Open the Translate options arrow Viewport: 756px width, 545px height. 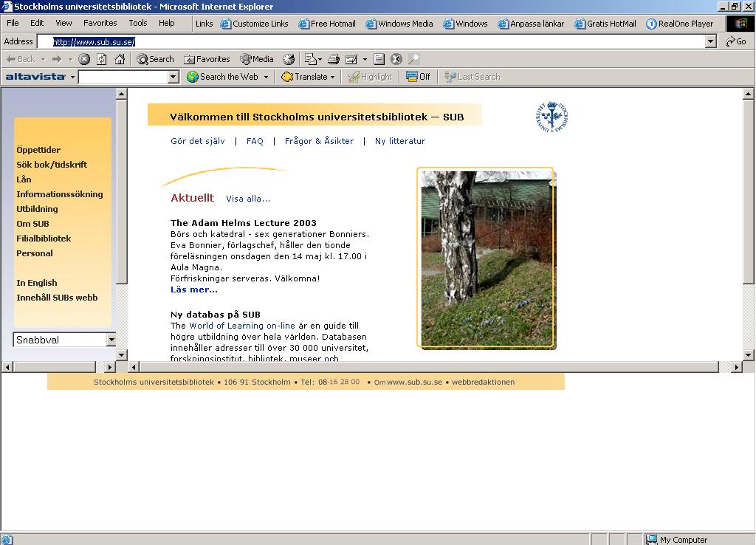tap(333, 77)
